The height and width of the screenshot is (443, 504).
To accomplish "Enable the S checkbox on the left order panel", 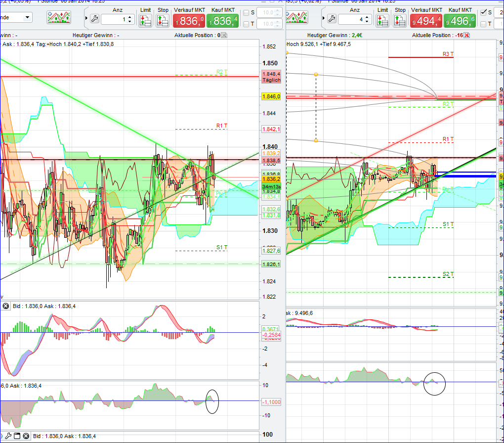I will 246,13.
